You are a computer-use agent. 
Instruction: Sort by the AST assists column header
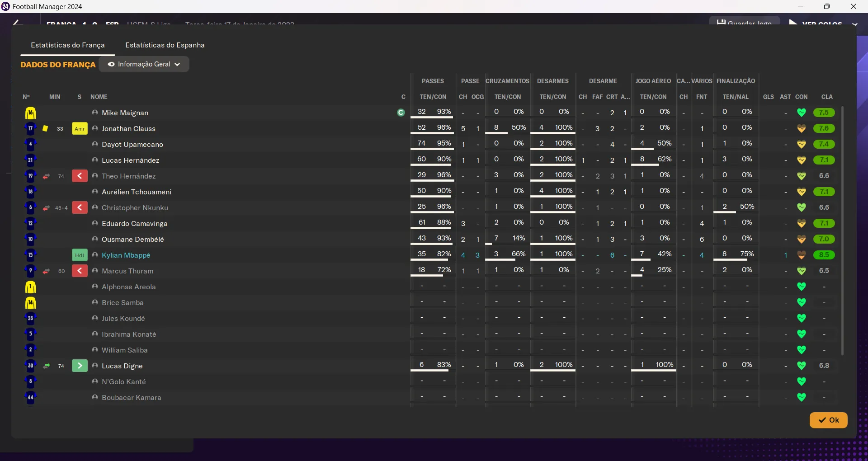tap(785, 97)
